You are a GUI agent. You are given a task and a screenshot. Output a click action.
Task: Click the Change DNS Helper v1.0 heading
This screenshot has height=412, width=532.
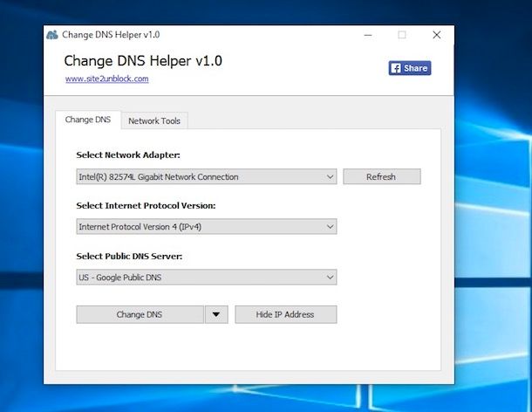tap(143, 61)
